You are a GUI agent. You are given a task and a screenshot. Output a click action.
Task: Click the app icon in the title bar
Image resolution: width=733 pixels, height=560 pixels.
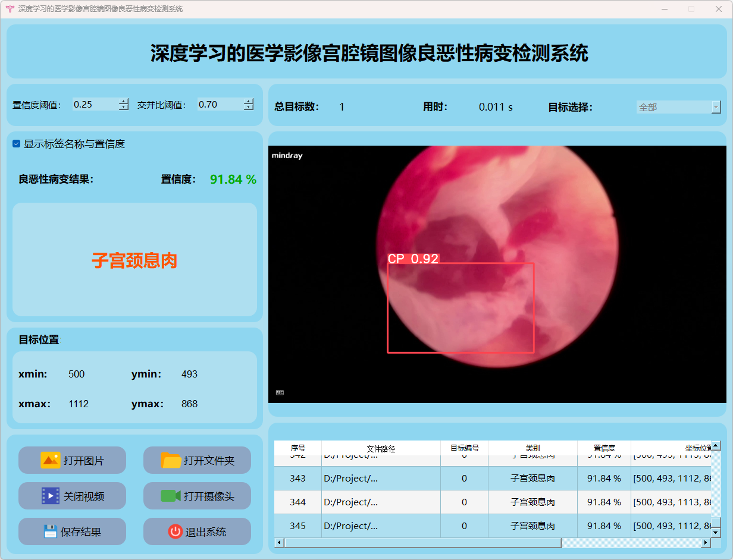(10, 9)
